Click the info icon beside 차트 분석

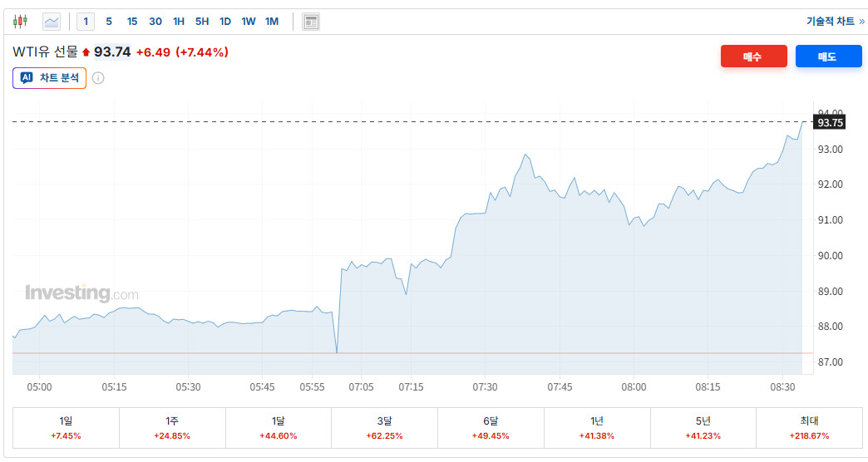98,78
